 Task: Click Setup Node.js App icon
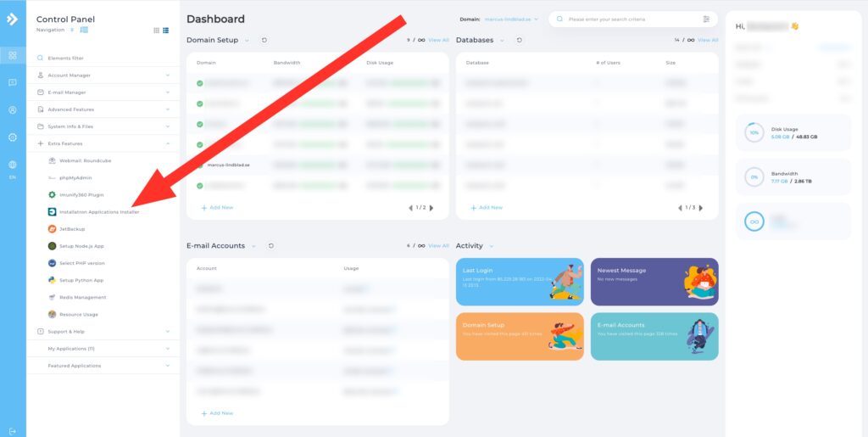tap(52, 246)
